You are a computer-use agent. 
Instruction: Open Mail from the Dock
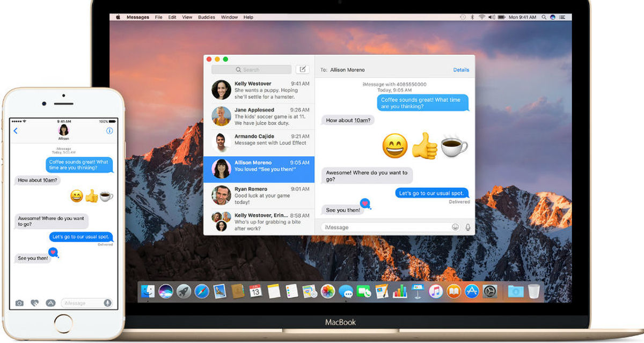click(x=220, y=291)
